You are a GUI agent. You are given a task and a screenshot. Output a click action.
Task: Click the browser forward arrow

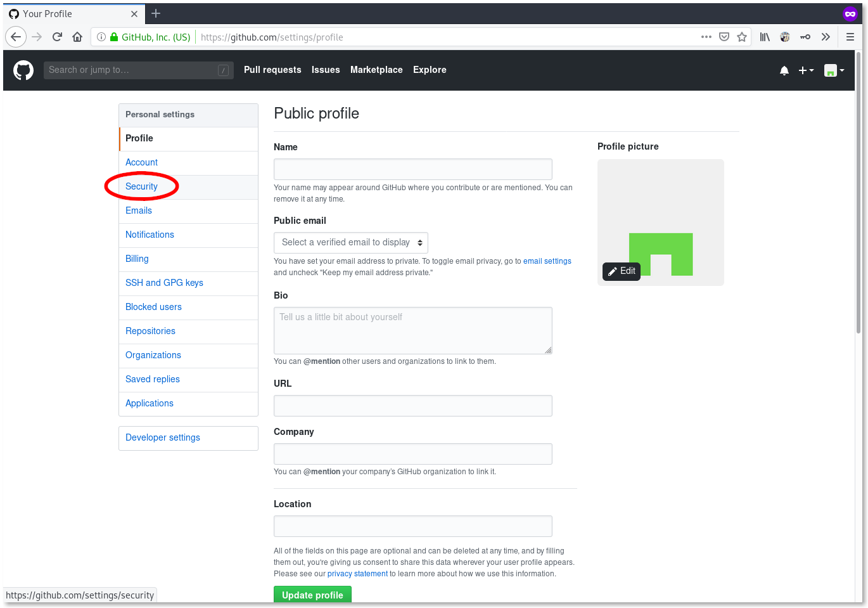point(37,37)
